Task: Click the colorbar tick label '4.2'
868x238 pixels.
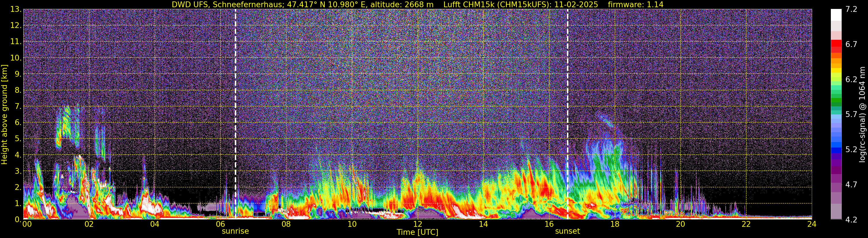Action: pyautogui.click(x=851, y=220)
